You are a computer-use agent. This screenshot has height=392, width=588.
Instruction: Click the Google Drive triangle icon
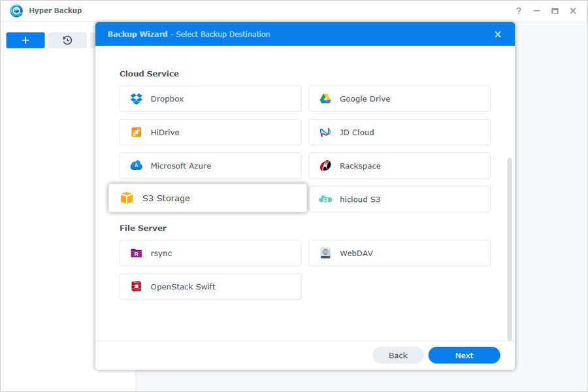325,99
